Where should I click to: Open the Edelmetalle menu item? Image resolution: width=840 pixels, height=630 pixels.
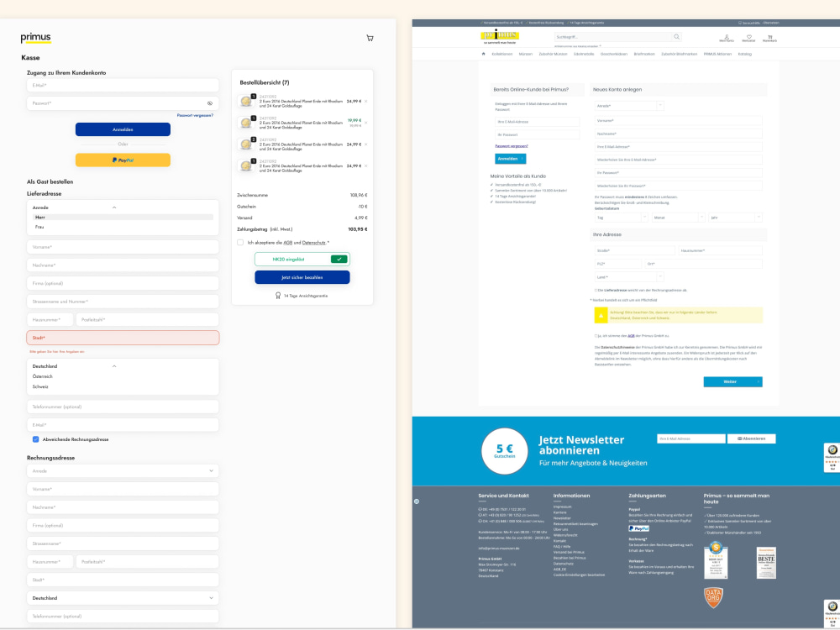[x=584, y=54]
